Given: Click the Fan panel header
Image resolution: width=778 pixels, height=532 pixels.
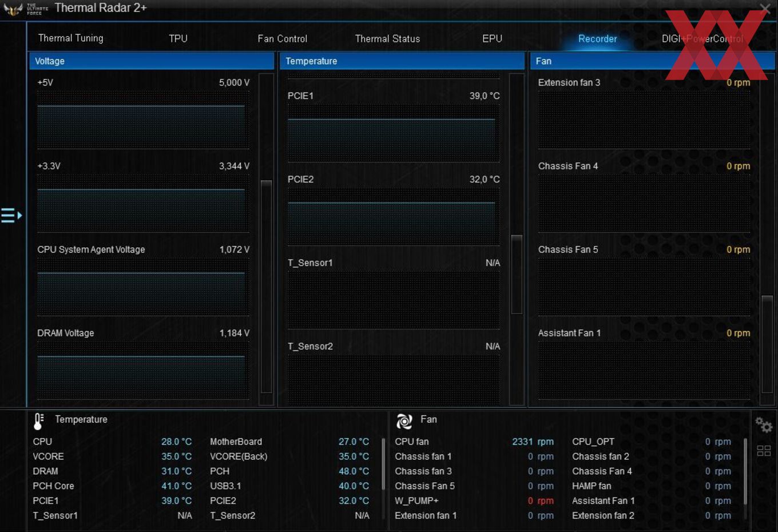Looking at the screenshot, I should [653, 61].
